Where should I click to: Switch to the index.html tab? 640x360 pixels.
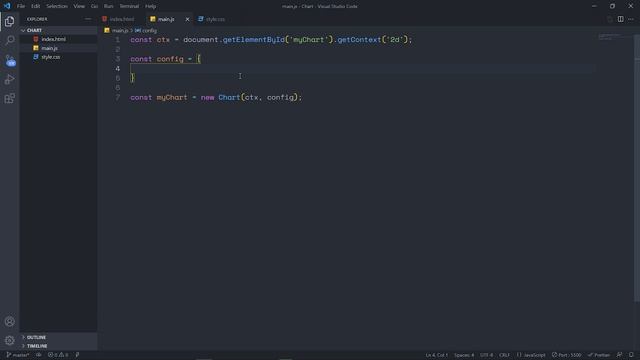(121, 19)
